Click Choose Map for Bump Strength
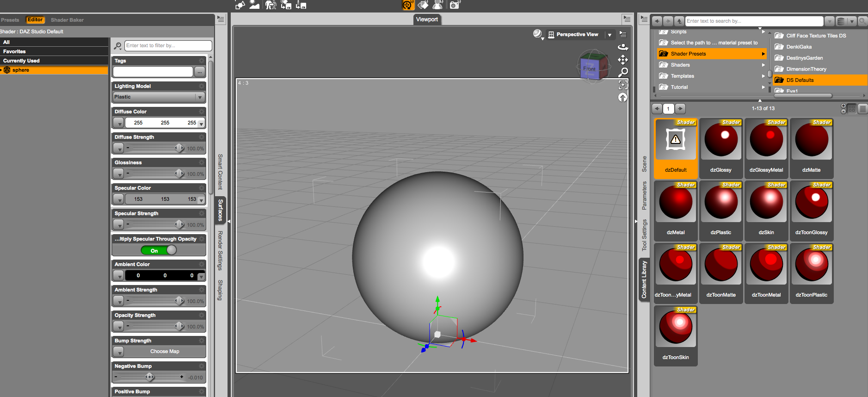The height and width of the screenshot is (397, 868). point(165,352)
